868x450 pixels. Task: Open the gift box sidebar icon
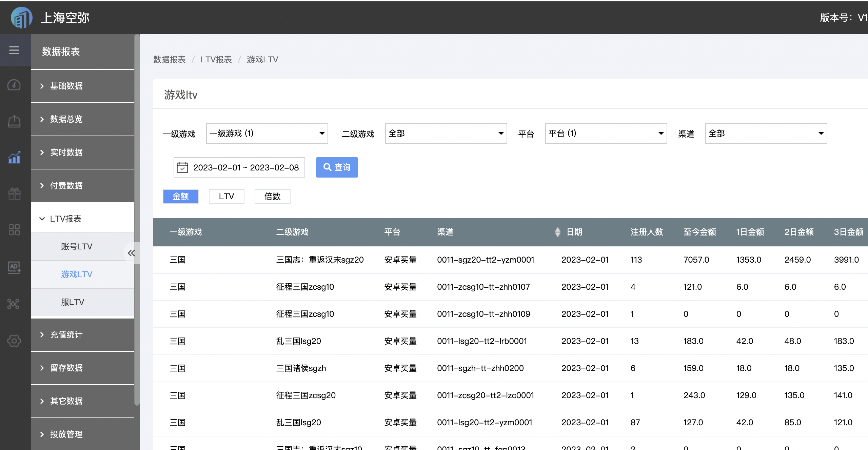pyautogui.click(x=14, y=194)
